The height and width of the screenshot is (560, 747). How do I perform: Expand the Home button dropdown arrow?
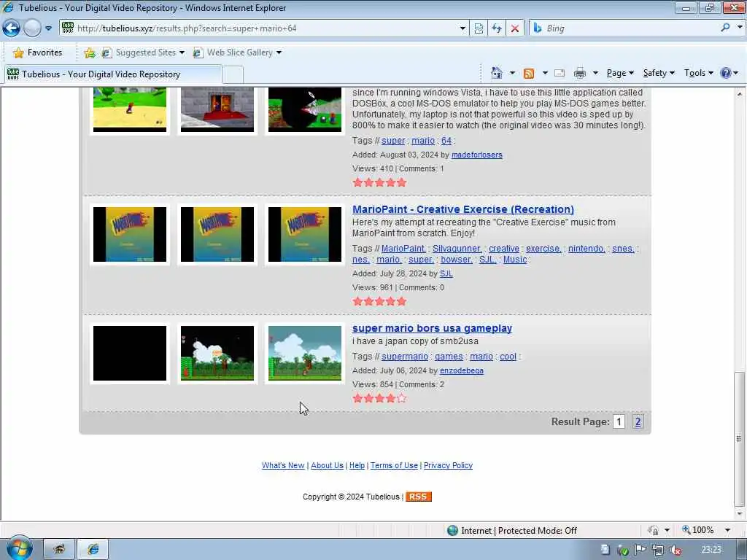512,73
